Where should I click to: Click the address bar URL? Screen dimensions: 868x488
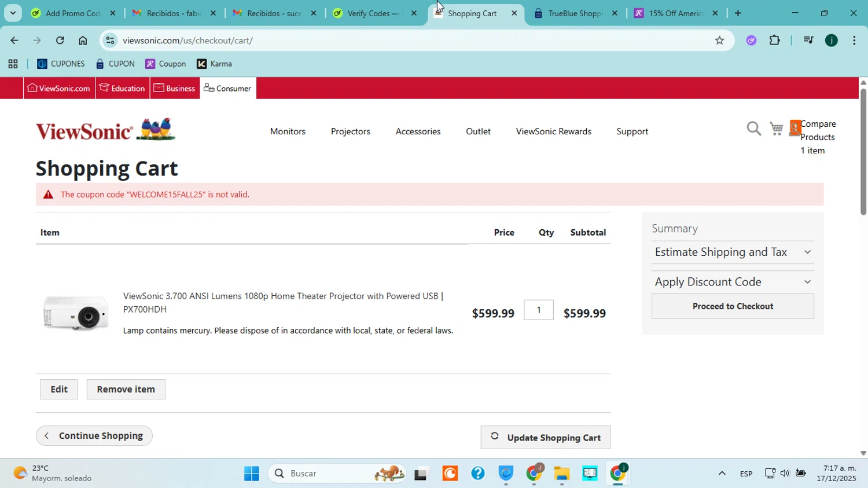coord(187,41)
